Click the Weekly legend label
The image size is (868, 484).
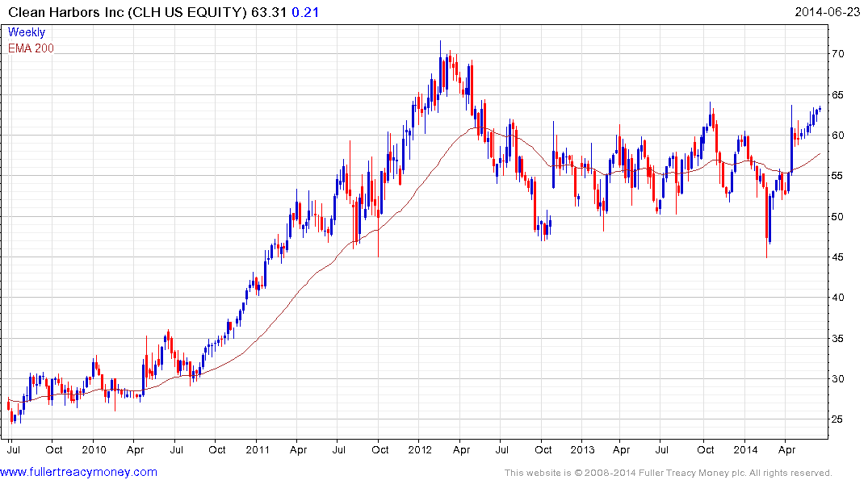coord(26,32)
